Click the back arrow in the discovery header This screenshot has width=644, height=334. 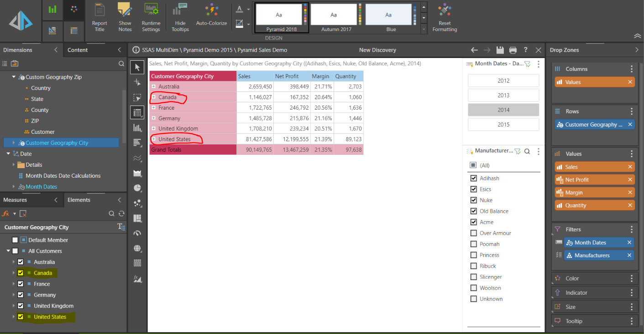click(x=474, y=50)
